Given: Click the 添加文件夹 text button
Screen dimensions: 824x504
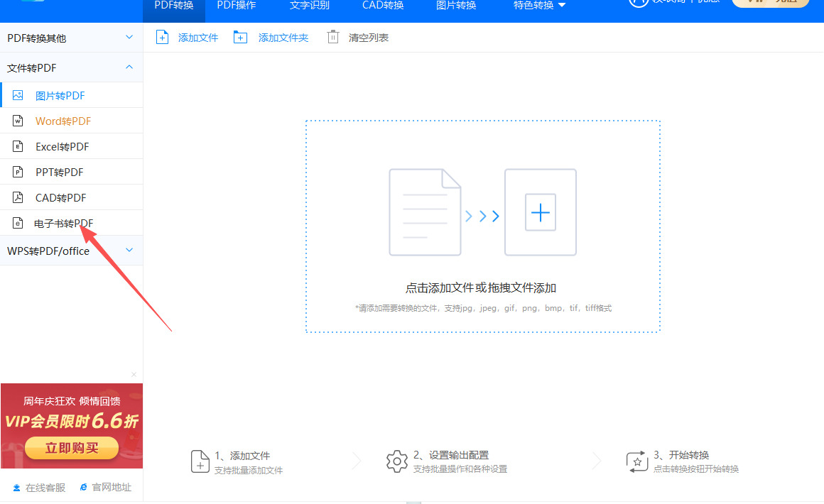Looking at the screenshot, I should pos(283,38).
